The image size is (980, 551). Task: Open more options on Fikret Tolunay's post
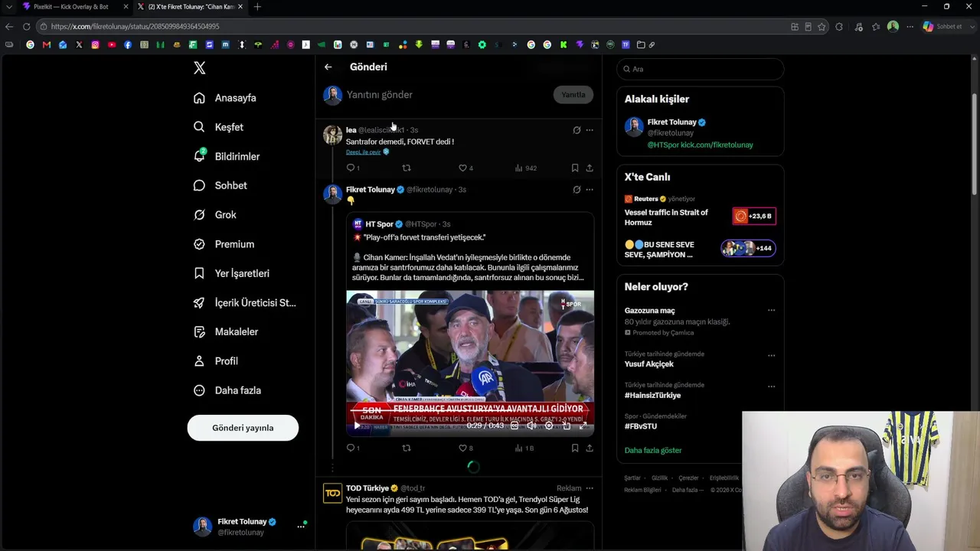[590, 190]
